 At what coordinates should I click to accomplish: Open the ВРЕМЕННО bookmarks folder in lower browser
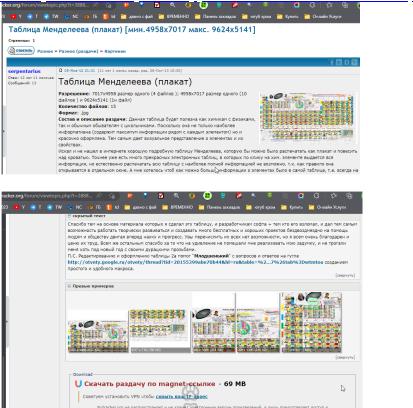[x=178, y=207]
